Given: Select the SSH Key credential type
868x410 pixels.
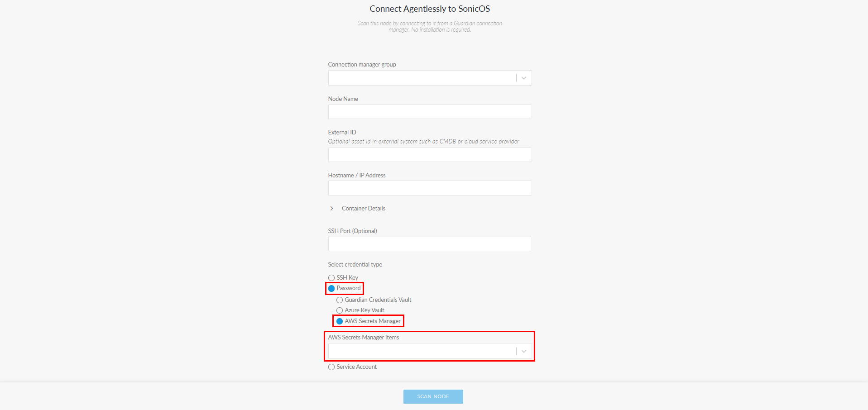Looking at the screenshot, I should tap(331, 278).
